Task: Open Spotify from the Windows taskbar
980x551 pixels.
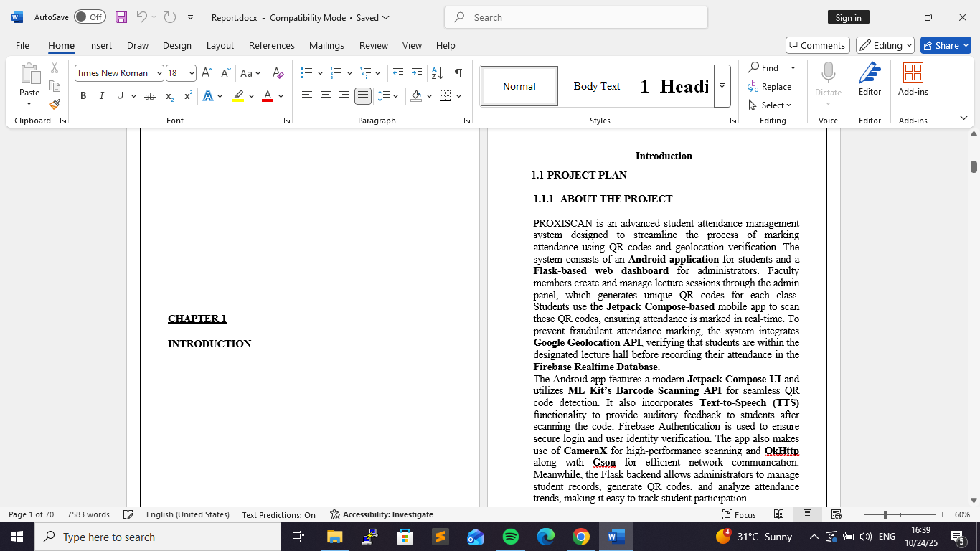Action: pos(511,537)
